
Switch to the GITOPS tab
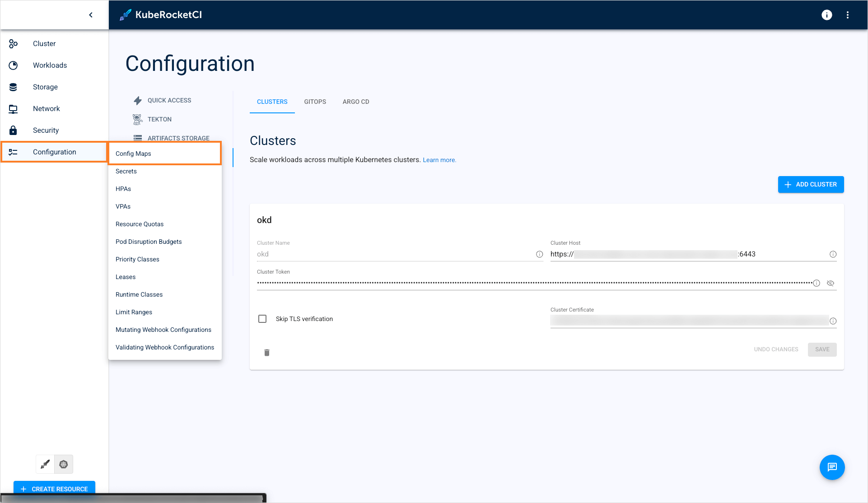pos(315,102)
